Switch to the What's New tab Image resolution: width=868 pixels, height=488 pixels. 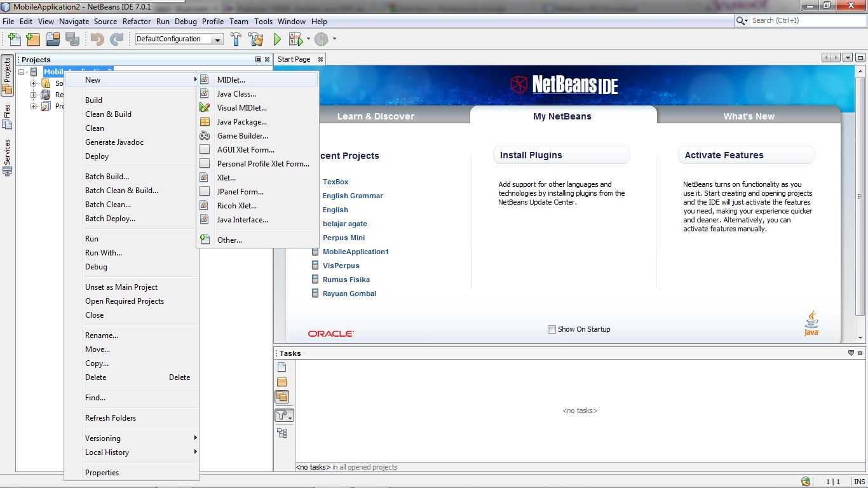coord(749,116)
